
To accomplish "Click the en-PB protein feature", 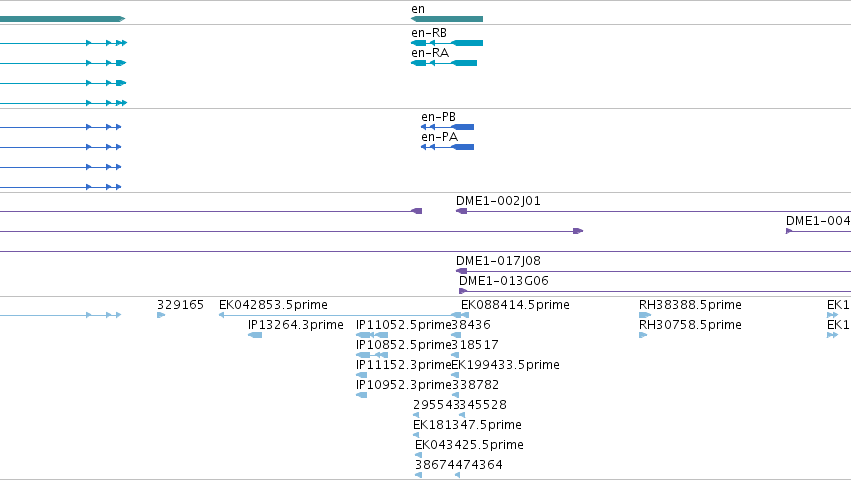I will coord(447,127).
